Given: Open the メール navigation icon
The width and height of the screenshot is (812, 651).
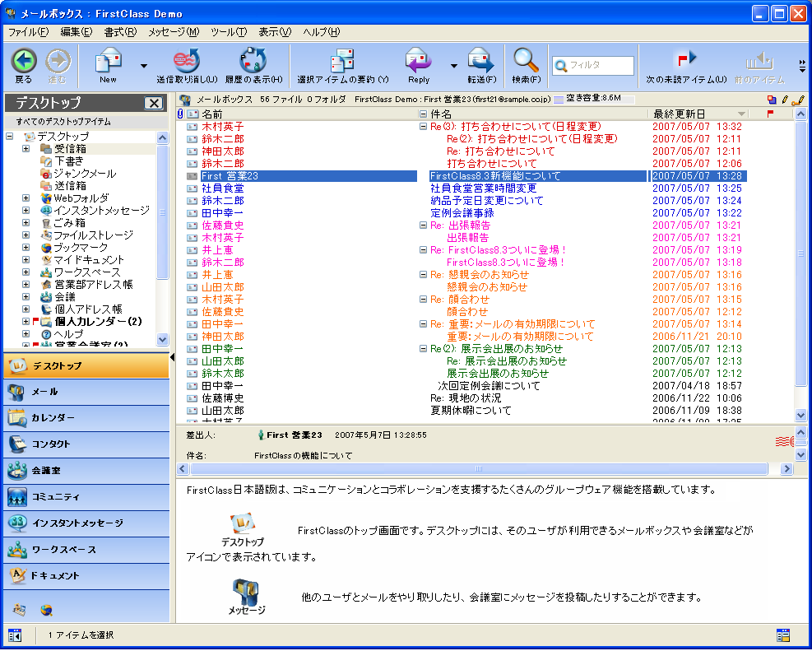Looking at the screenshot, I should (16, 392).
